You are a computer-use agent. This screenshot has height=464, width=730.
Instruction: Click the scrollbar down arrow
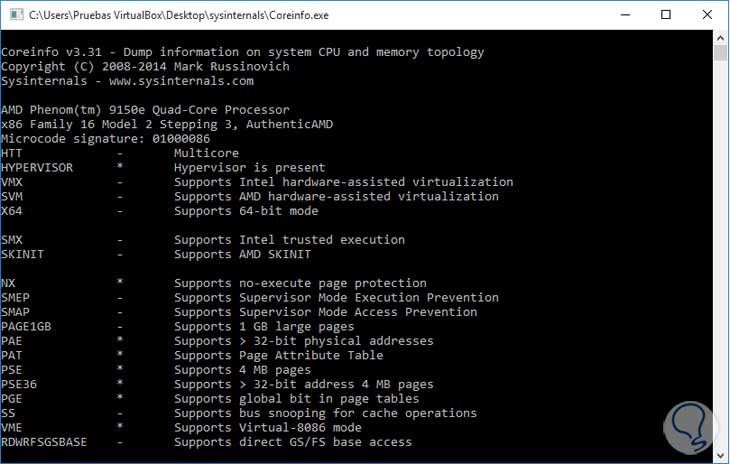click(719, 455)
